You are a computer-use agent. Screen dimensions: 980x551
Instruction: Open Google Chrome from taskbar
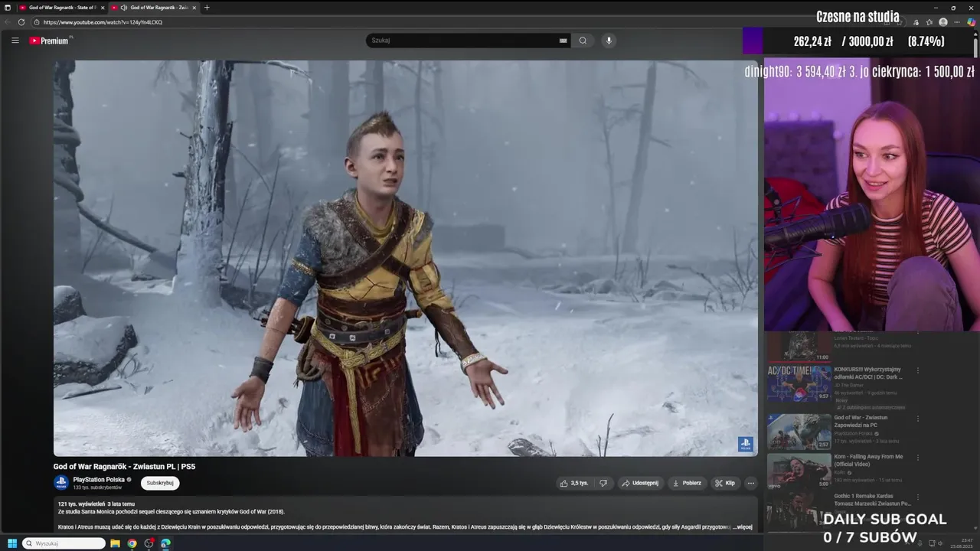coord(132,543)
